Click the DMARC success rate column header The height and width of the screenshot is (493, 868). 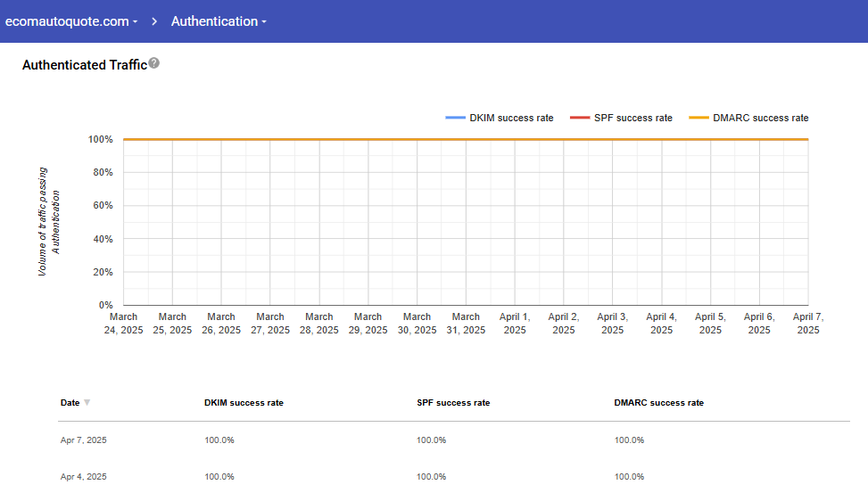click(658, 403)
